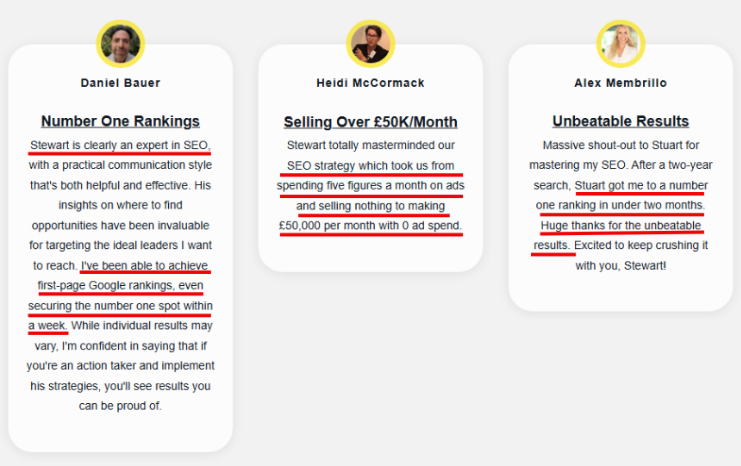Click 'Stewart is clearly an expert in SEO' text
The image size is (741, 466).
pyautogui.click(x=120, y=146)
